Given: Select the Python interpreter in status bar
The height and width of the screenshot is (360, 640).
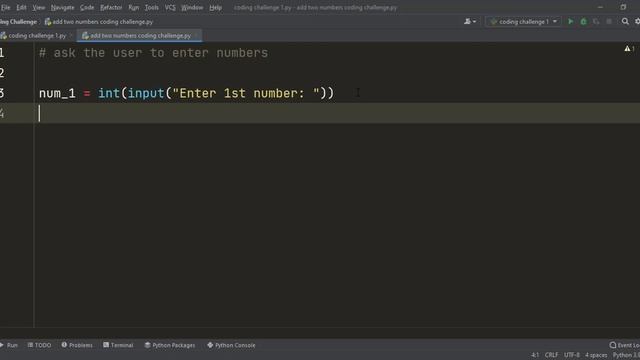Looking at the screenshot, I should (x=626, y=356).
